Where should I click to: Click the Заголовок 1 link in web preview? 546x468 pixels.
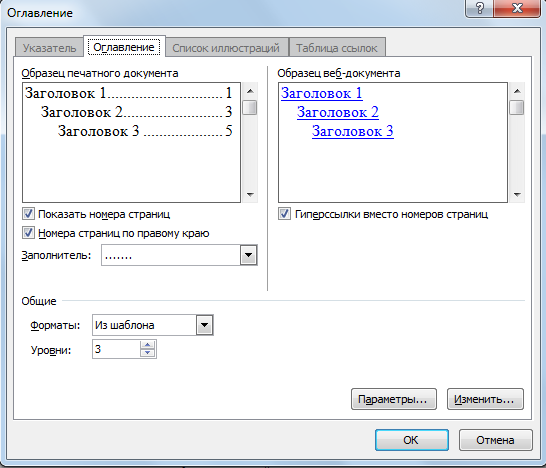point(322,93)
